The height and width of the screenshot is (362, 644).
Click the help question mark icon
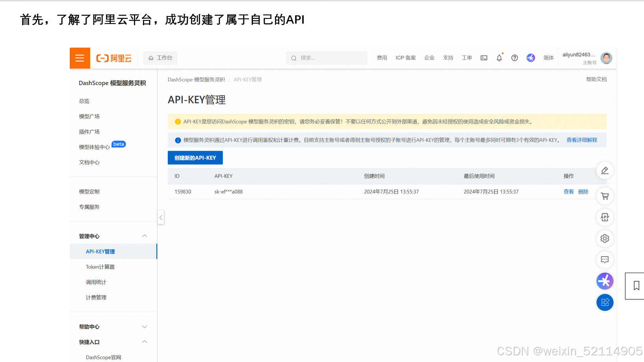click(514, 58)
